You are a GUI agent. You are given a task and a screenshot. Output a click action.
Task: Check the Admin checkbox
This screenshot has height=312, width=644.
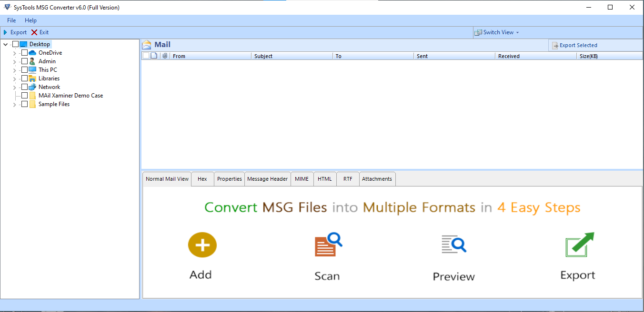point(24,61)
